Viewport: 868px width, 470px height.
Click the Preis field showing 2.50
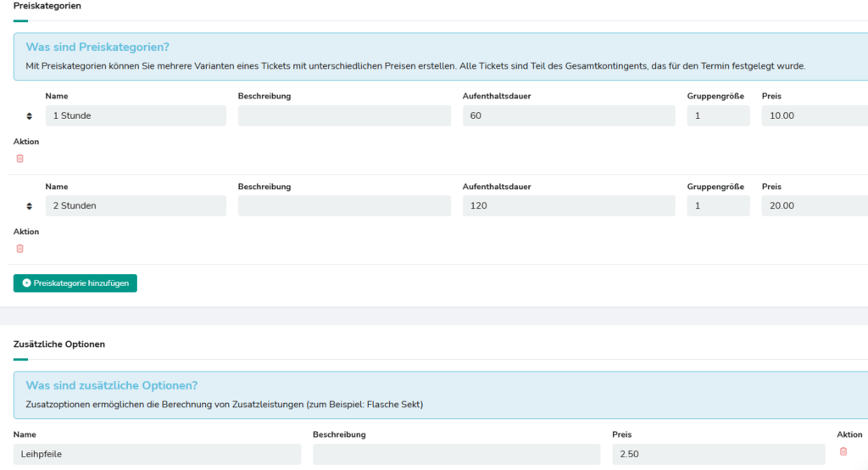coord(718,454)
